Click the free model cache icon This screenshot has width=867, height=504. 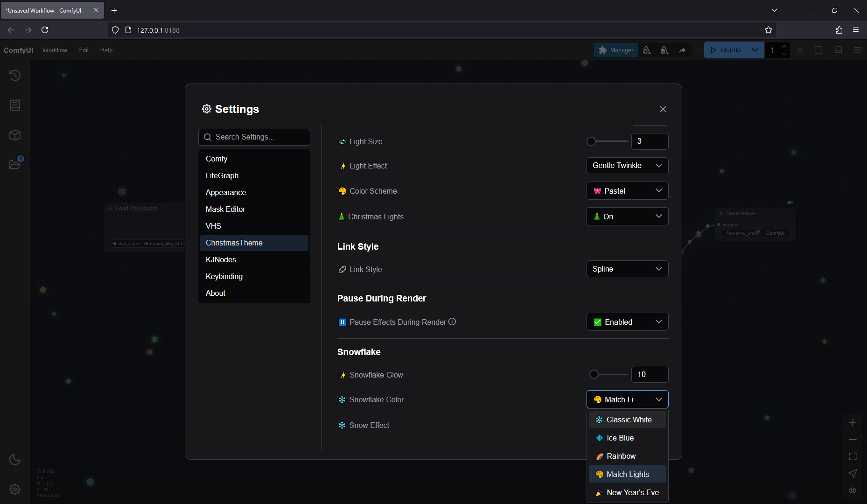[664, 50]
